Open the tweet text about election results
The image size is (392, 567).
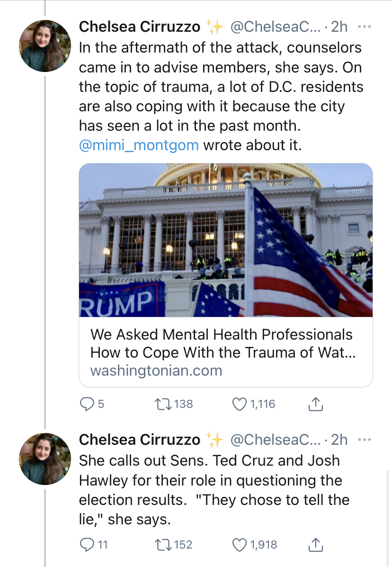214,490
